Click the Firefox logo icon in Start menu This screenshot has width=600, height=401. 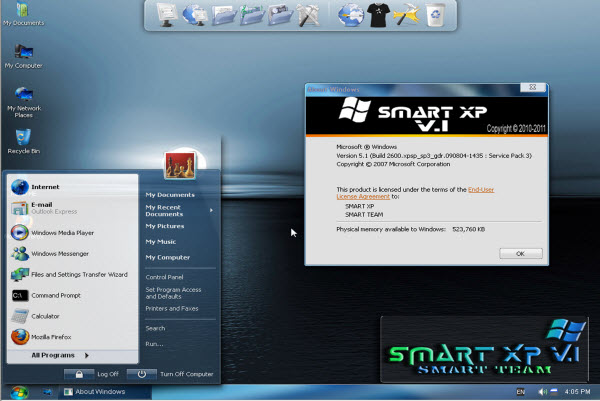pyautogui.click(x=20, y=337)
